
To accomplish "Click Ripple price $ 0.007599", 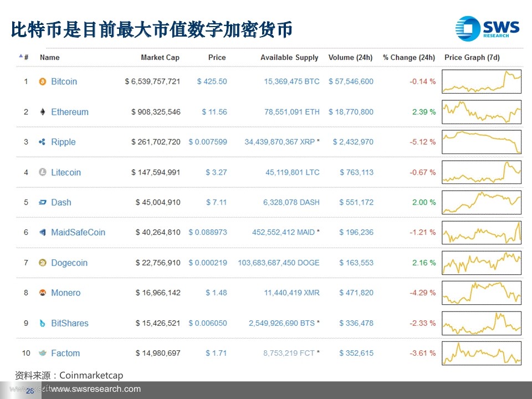I will [208, 142].
